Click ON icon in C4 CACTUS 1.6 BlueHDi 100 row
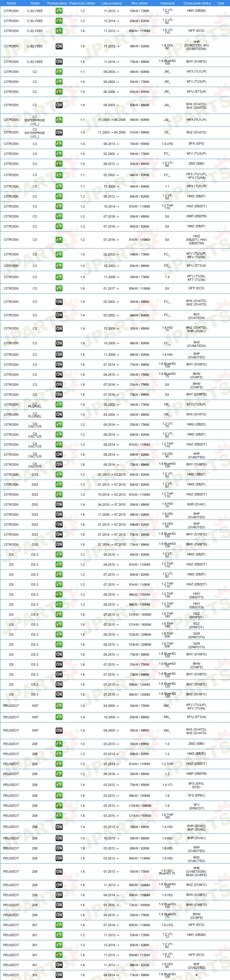The image size is (230, 980). [x=59, y=465]
